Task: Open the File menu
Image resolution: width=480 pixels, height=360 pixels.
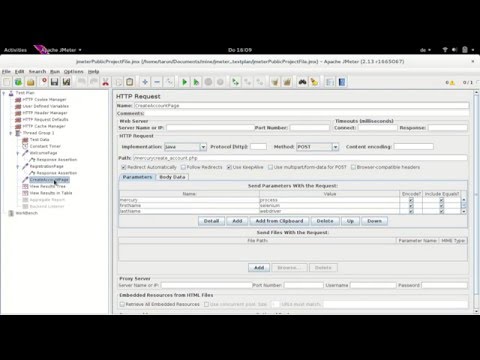Action: tap(6, 72)
